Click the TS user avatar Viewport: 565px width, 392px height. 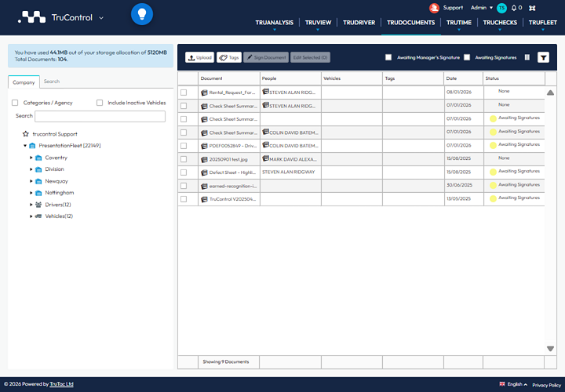(x=501, y=8)
